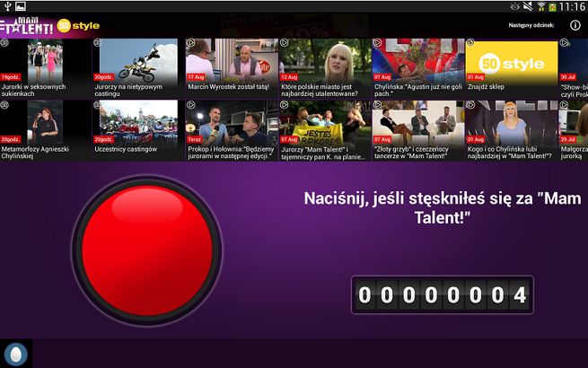Viewport: 588px width, 368px height.
Task: Play the Złoty grzyb i czeczeńscy tancerze video
Action: pos(418,130)
